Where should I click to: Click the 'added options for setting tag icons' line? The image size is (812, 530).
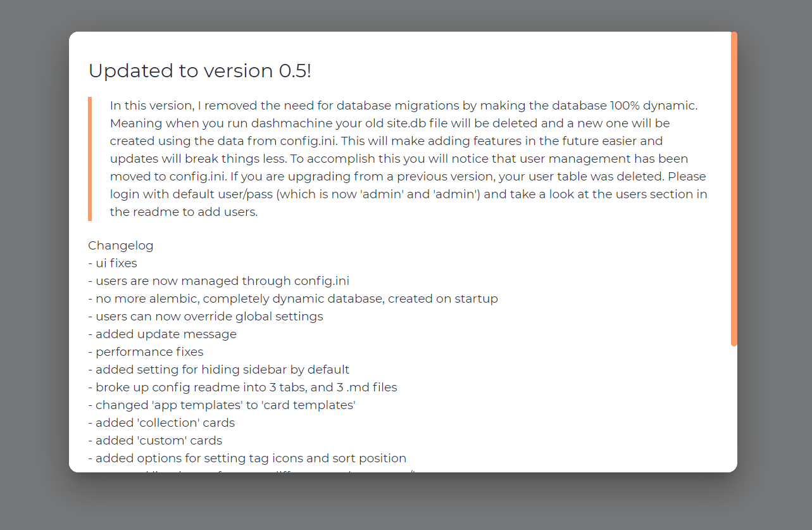(x=247, y=458)
